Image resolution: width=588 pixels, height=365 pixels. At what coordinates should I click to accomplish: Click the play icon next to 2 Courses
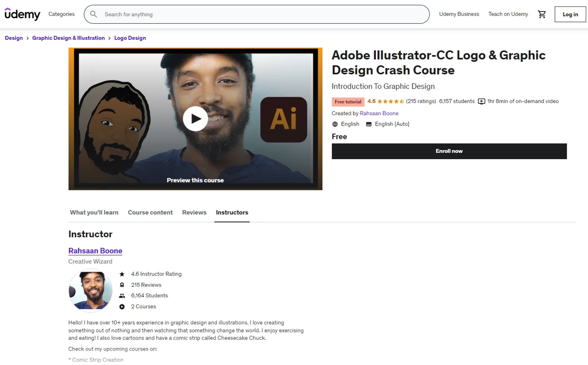point(122,306)
